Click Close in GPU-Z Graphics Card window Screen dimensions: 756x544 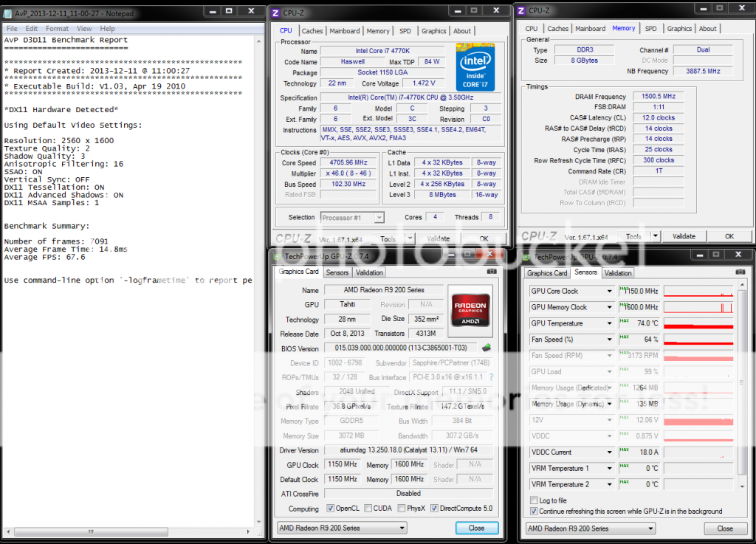point(476,528)
